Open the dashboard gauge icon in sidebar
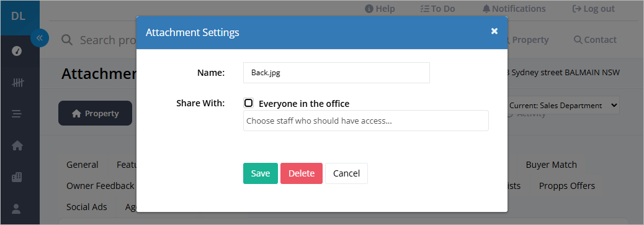 [16, 52]
